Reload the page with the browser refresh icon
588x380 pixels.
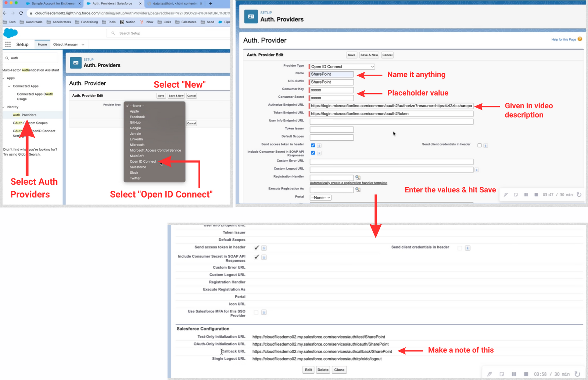[x=21, y=13]
